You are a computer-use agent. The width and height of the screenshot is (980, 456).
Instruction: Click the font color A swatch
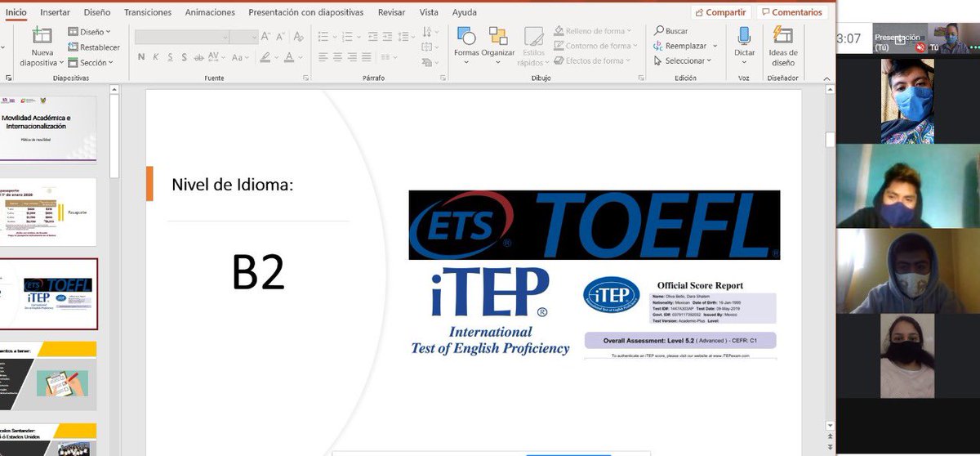[x=288, y=57]
